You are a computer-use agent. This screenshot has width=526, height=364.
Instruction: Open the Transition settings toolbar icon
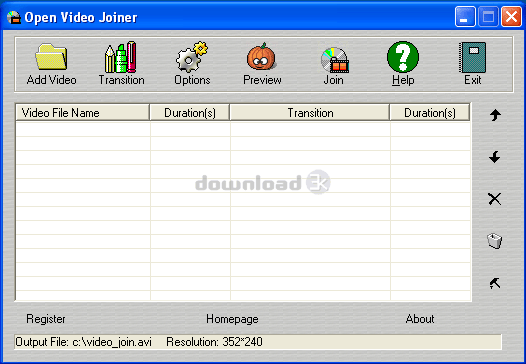tap(121, 57)
